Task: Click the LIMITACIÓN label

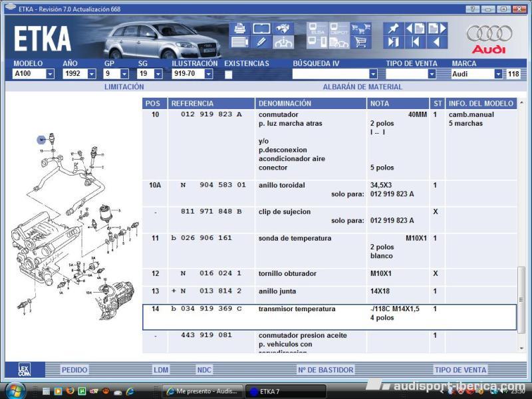Action: 124,87
